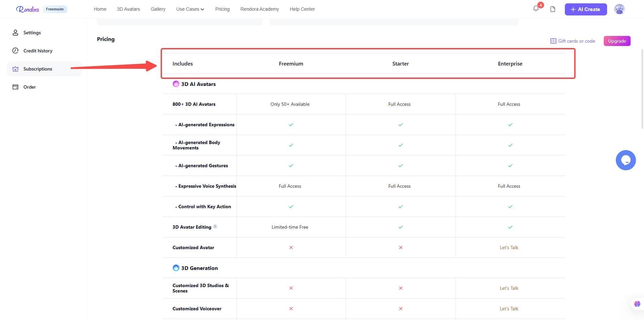This screenshot has width=644, height=320.
Task: Click the Pricing section heading
Action: tap(106, 39)
